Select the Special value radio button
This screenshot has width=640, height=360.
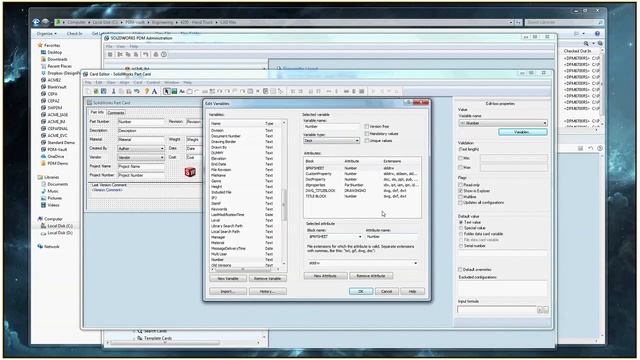[461, 228]
